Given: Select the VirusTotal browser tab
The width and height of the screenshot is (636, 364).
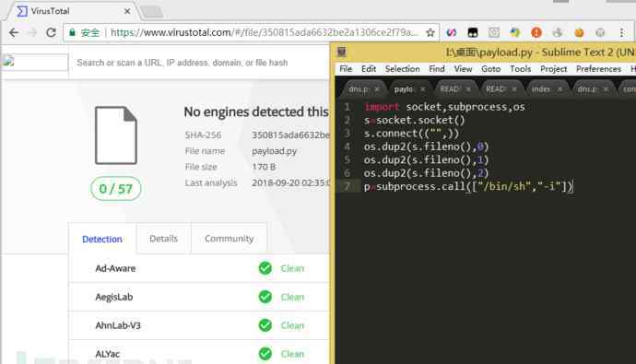Looking at the screenshot, I should click(x=73, y=11).
